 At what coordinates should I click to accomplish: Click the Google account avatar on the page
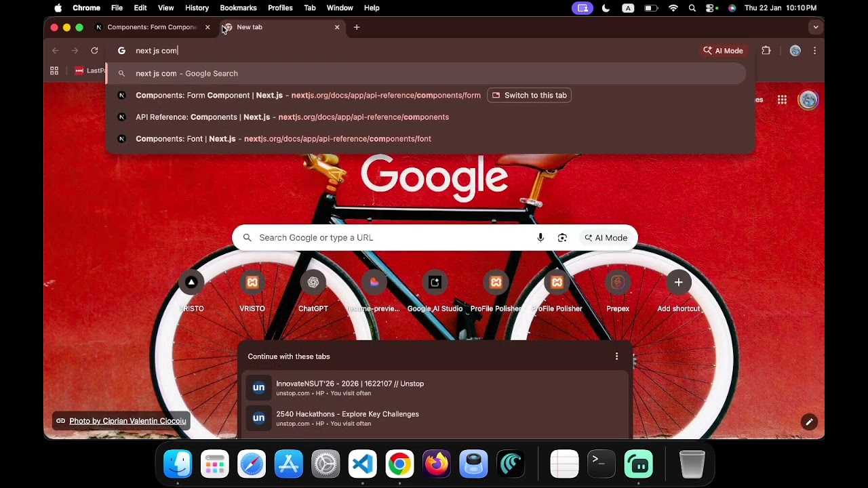click(808, 100)
